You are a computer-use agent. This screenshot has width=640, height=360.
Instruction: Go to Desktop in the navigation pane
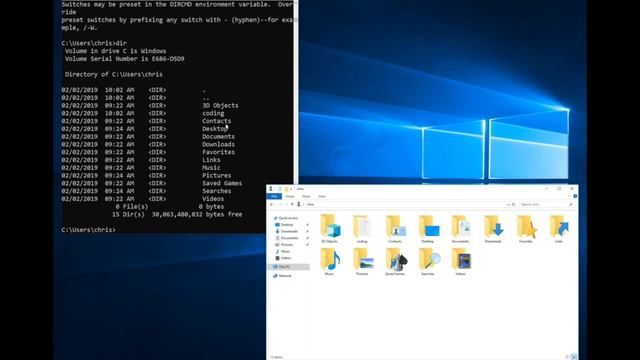pos(287,224)
